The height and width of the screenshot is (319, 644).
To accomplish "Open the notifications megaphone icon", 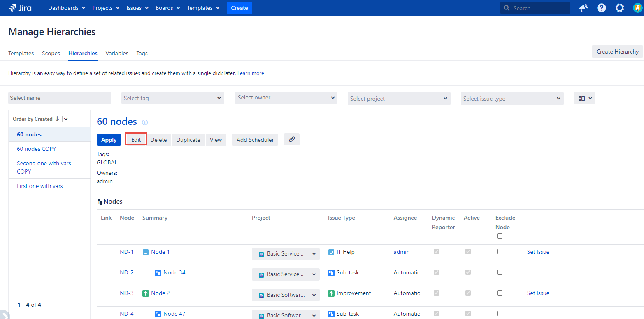I will click(x=584, y=8).
